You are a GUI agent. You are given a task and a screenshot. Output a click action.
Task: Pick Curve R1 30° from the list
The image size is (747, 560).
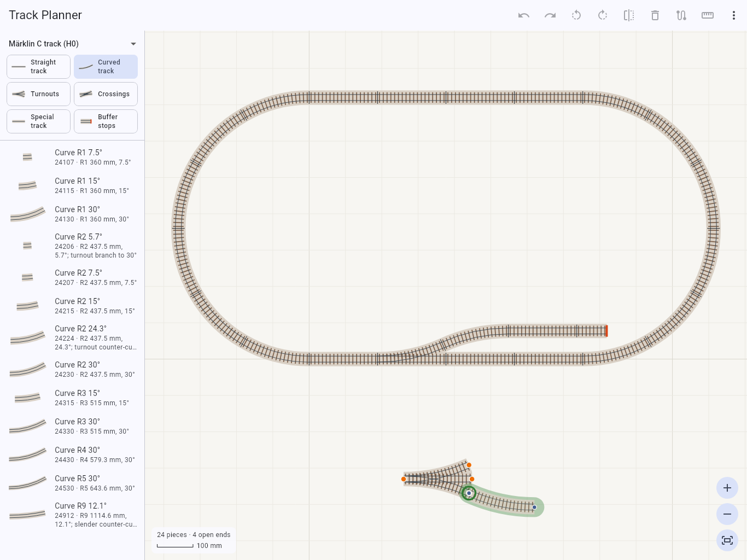pos(72,214)
